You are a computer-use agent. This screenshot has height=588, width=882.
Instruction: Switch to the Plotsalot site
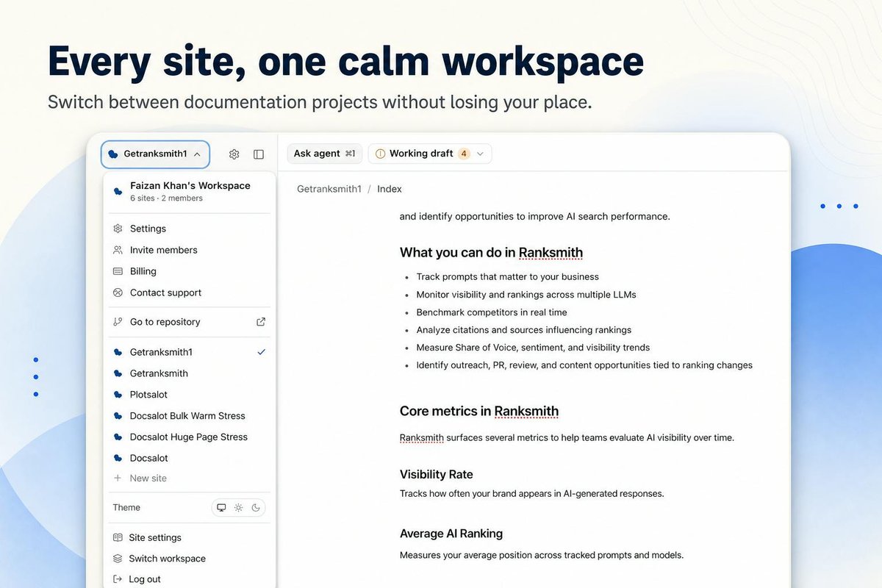[190, 395]
